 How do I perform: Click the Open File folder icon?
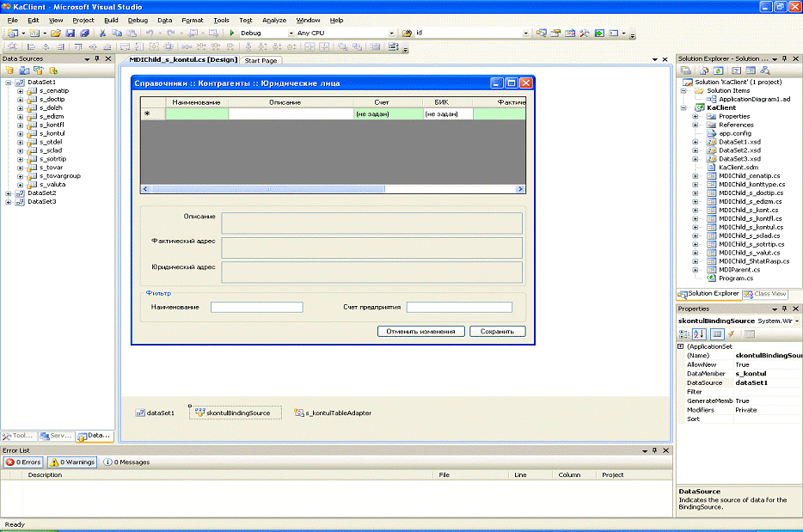coord(56,34)
